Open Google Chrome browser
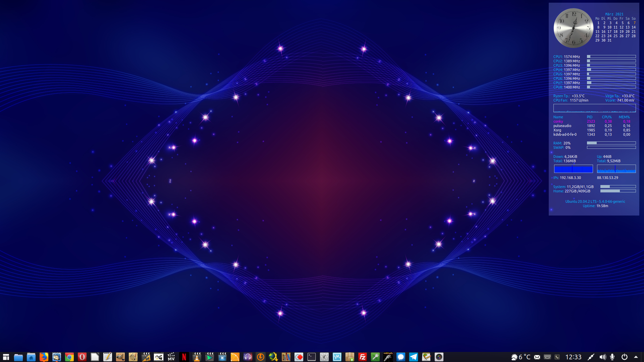644x362 pixels. click(x=69, y=357)
